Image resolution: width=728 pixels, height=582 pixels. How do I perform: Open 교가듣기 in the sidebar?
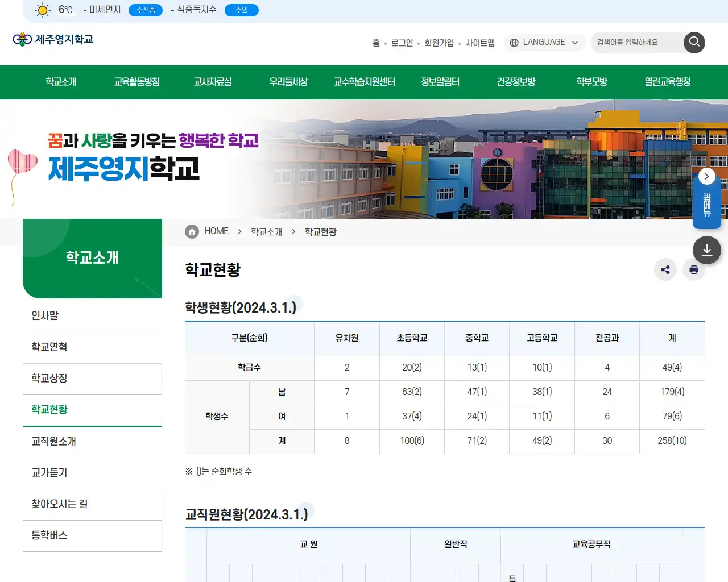click(x=92, y=472)
